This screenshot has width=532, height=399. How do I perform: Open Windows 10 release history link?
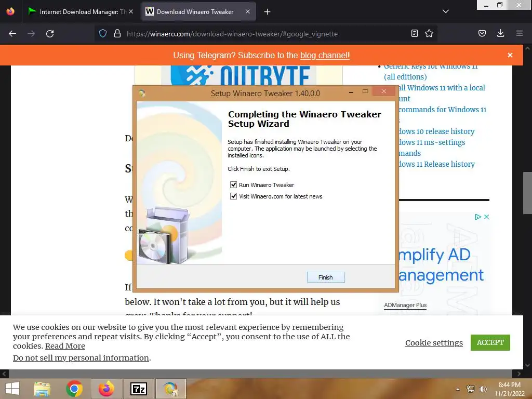tap(436, 131)
